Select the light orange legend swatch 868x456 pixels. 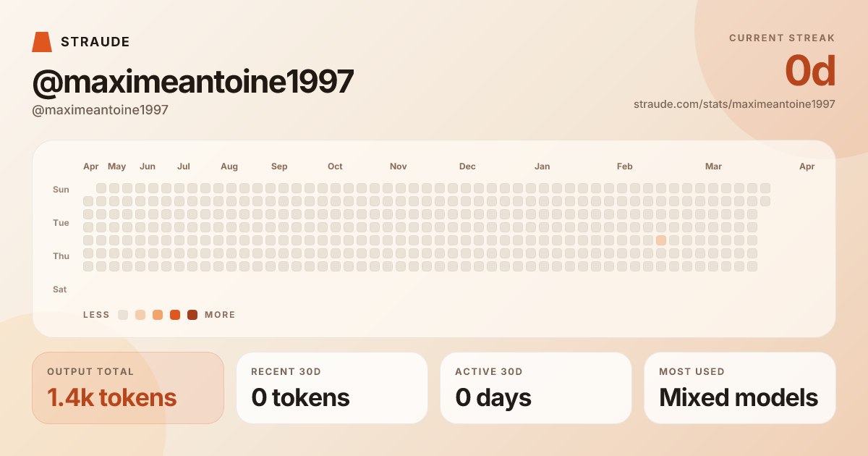tap(158, 315)
